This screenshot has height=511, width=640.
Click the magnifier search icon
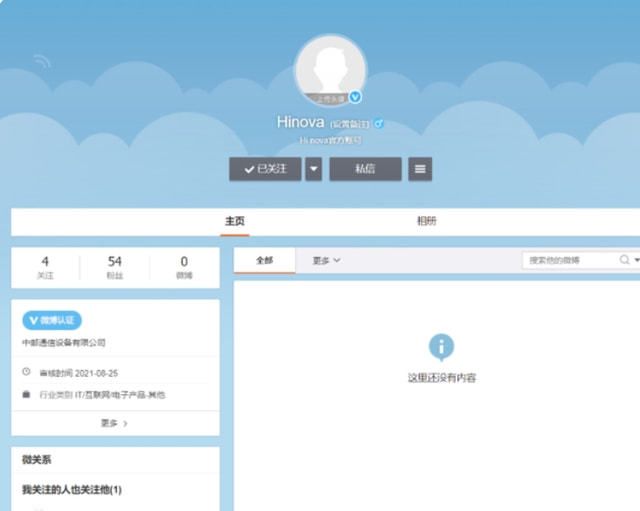pyautogui.click(x=624, y=260)
